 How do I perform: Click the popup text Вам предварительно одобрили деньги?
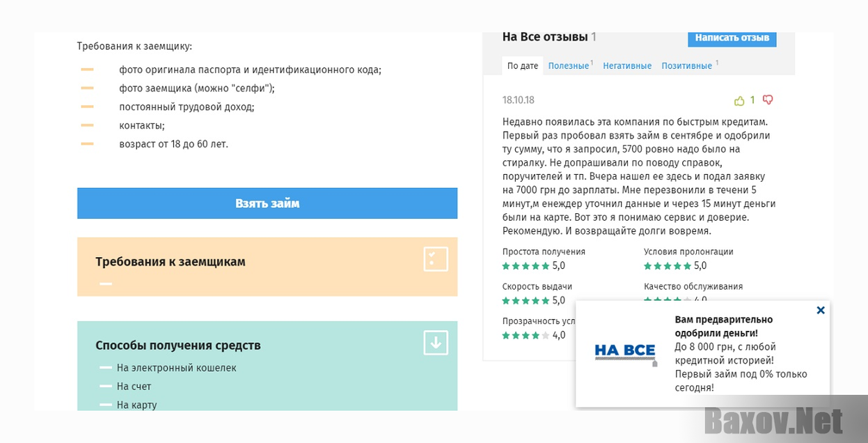click(x=724, y=326)
